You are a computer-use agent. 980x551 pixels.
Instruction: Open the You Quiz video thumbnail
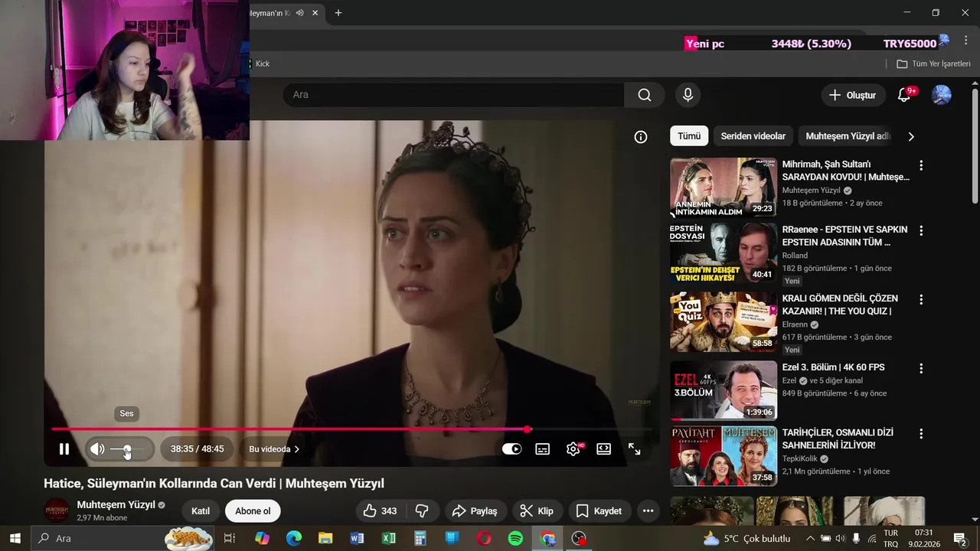[x=724, y=321]
